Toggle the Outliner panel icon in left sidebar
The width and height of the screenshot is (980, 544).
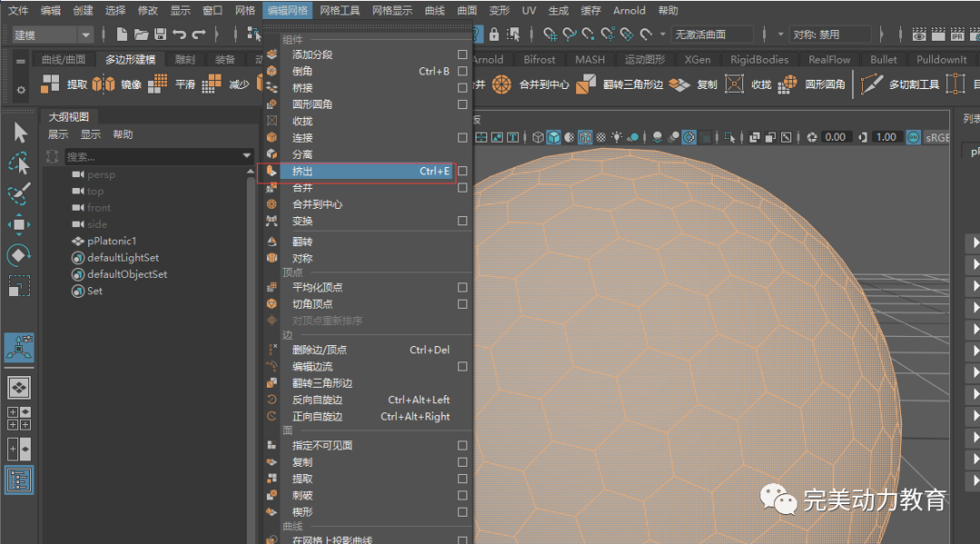click(x=19, y=480)
